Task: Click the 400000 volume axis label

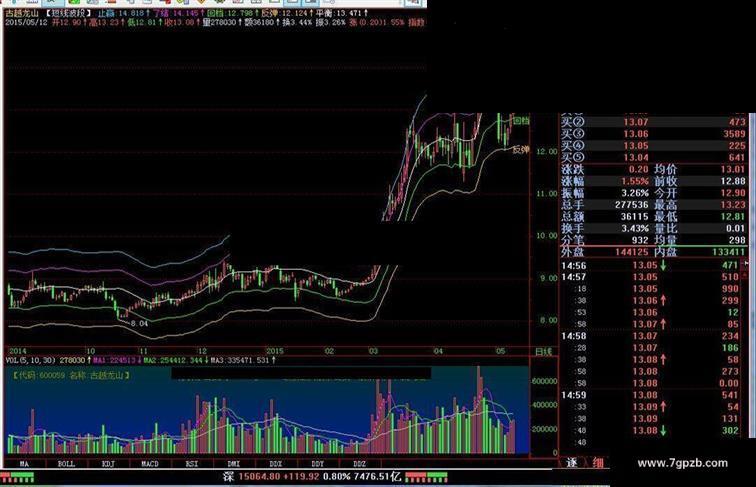Action: [545, 405]
